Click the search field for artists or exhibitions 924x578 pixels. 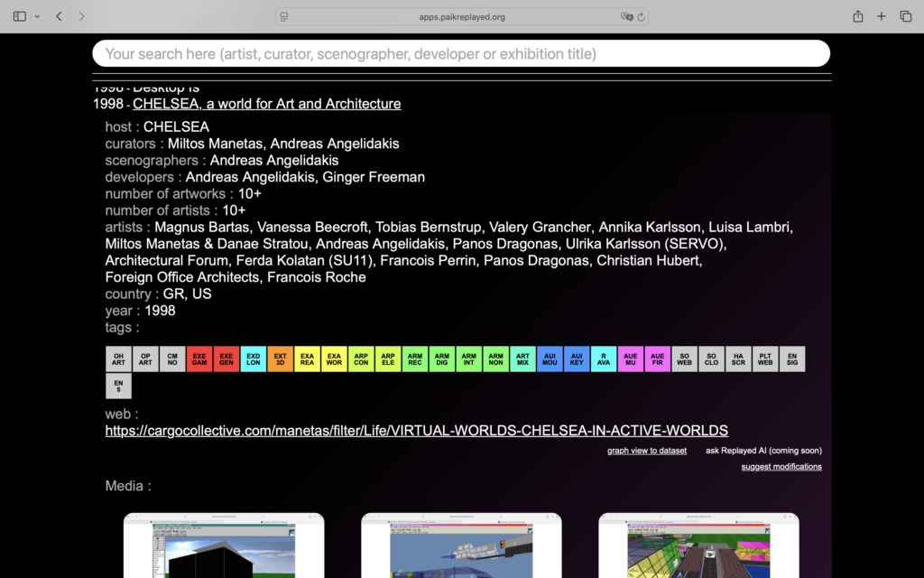click(x=460, y=53)
